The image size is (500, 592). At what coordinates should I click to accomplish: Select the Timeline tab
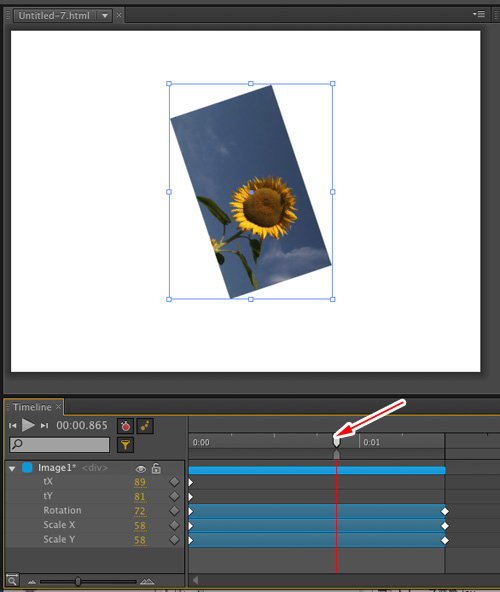coord(32,407)
